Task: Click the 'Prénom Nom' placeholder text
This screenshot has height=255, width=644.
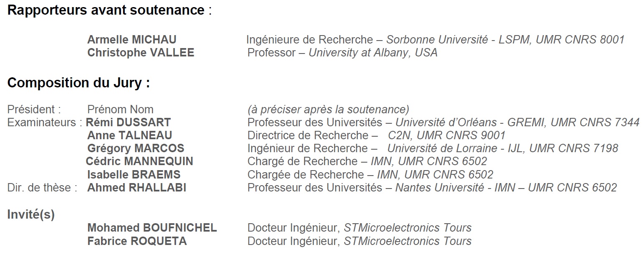Action: click(120, 110)
